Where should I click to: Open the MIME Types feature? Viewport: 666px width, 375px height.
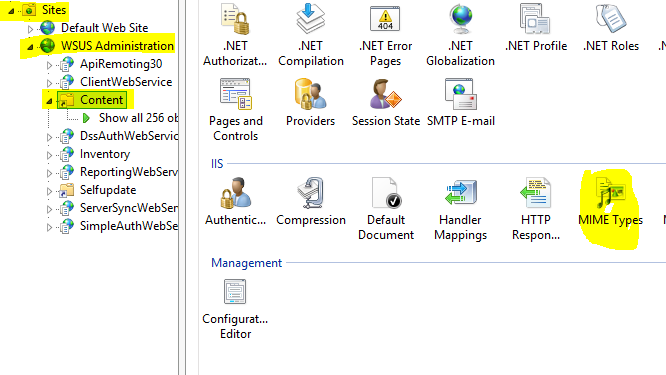(x=610, y=202)
